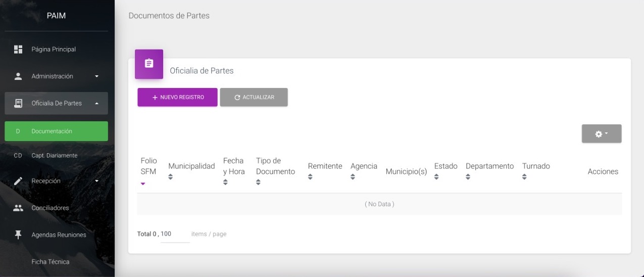The height and width of the screenshot is (277, 644).
Task: Click the items per page field
Action: (175, 234)
